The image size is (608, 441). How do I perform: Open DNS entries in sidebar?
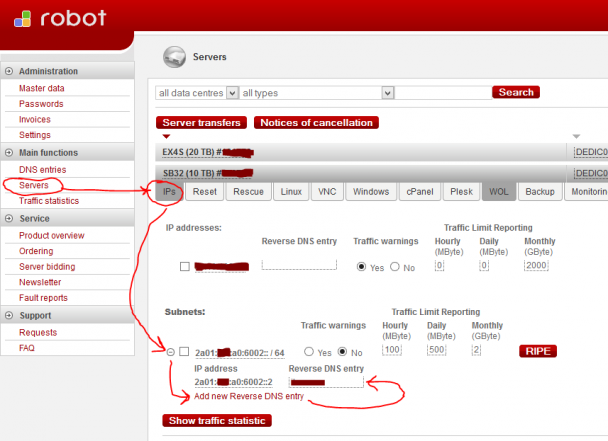click(x=43, y=169)
